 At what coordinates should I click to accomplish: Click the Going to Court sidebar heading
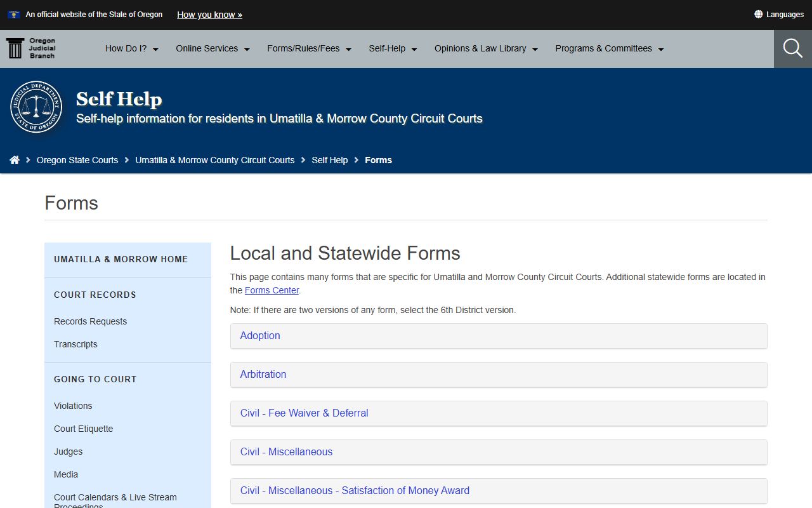coord(95,379)
